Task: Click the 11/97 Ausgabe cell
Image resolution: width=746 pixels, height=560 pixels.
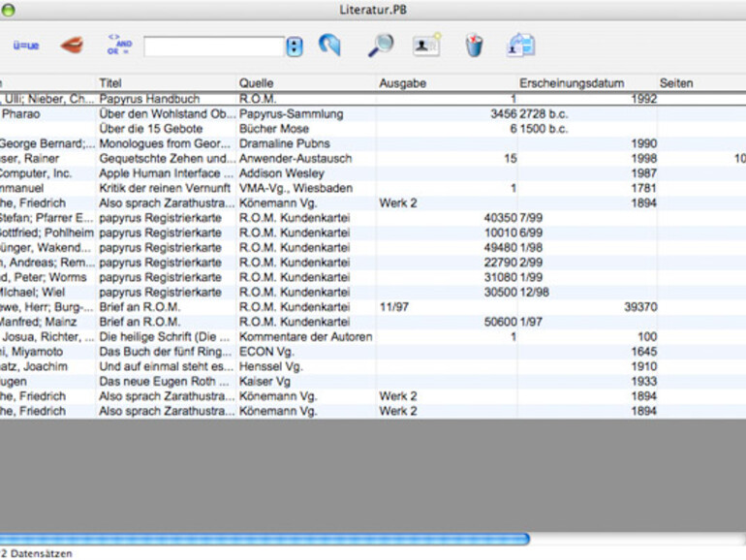Action: [394, 307]
